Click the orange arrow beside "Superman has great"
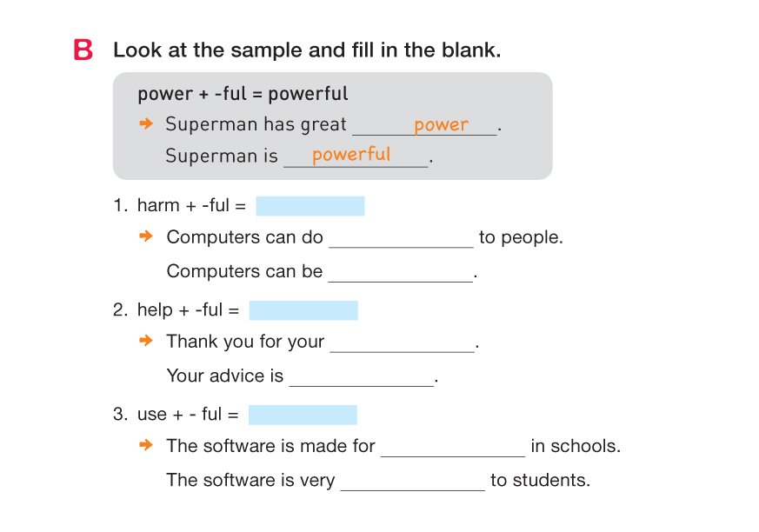The height and width of the screenshot is (532, 759). coord(146,124)
